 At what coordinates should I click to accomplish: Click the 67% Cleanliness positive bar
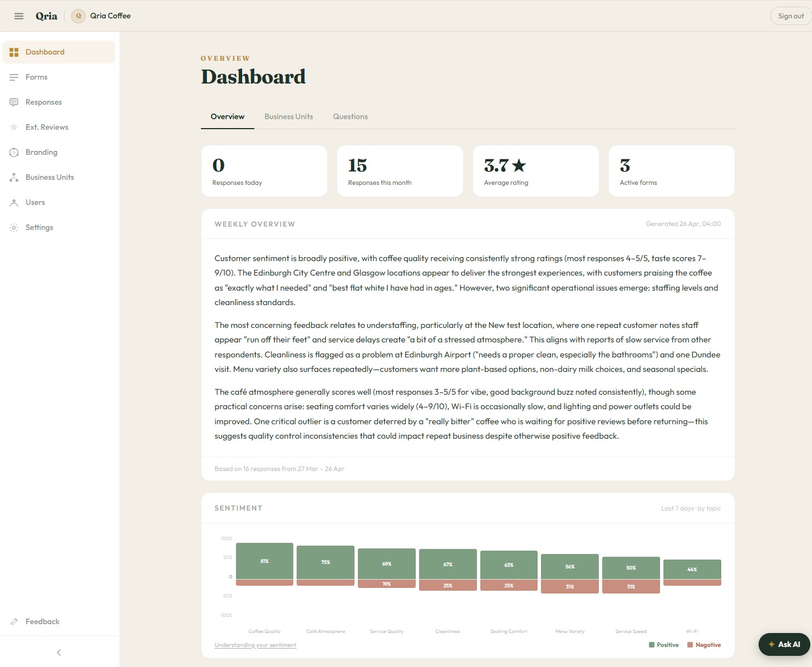tap(448, 565)
